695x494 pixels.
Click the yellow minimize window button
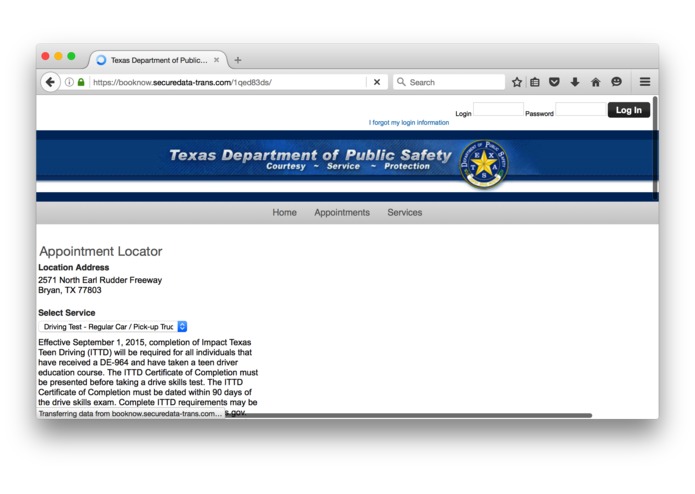(58, 56)
